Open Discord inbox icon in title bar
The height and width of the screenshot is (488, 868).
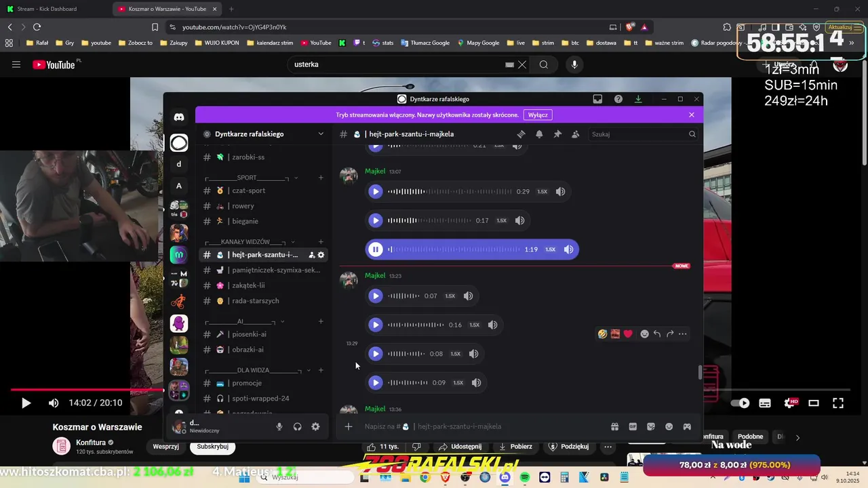pos(597,99)
